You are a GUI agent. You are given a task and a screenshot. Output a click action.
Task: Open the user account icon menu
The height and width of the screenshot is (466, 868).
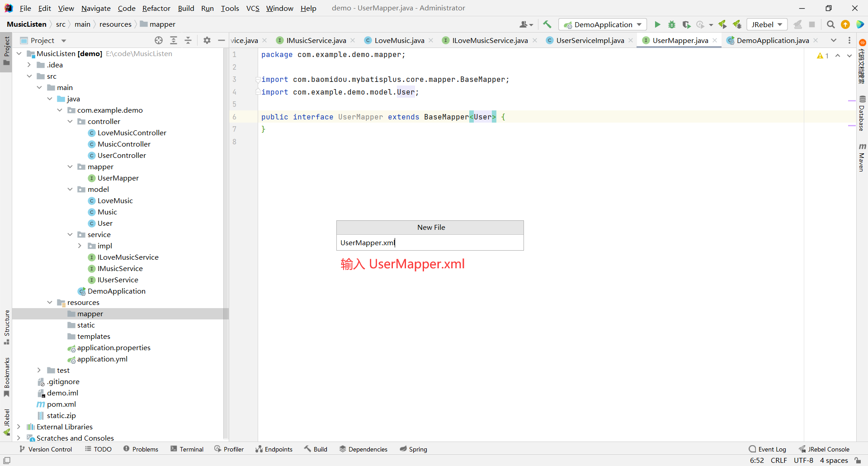(526, 24)
